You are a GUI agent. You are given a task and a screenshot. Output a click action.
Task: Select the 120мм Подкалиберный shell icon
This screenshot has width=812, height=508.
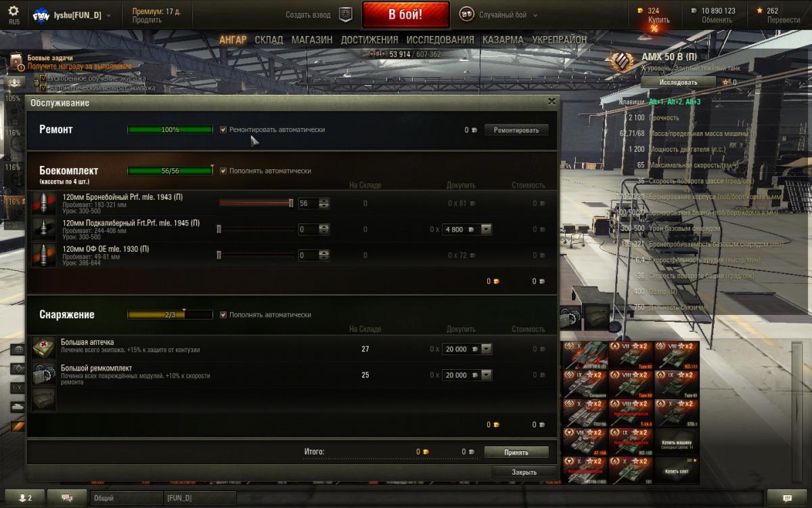[x=43, y=229]
